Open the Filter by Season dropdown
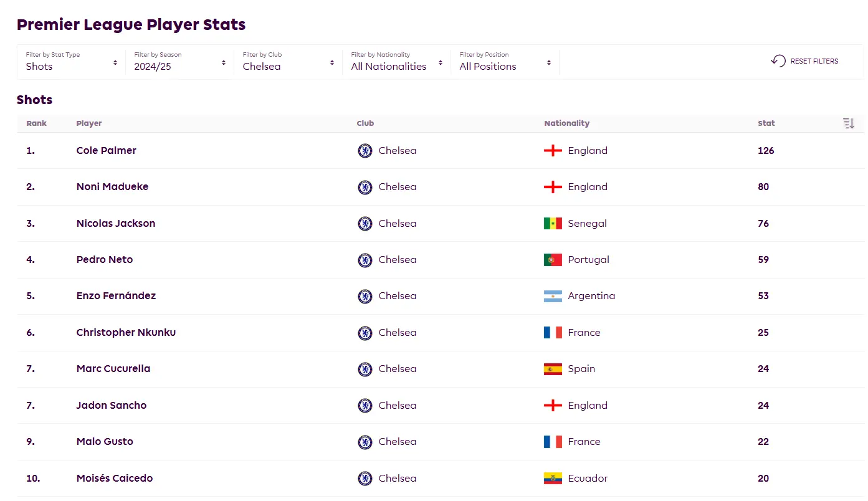 [180, 62]
